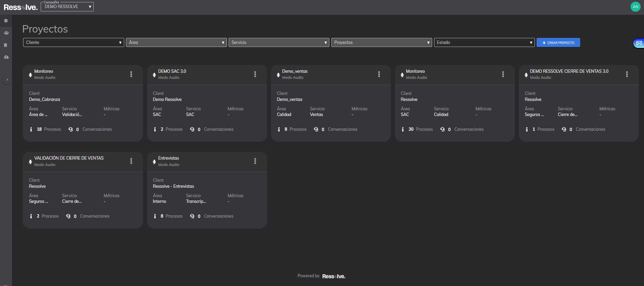Image resolution: width=644 pixels, height=286 pixels.
Task: Click conversations icon on DEMO SAC 3.0 card
Action: pyautogui.click(x=192, y=129)
